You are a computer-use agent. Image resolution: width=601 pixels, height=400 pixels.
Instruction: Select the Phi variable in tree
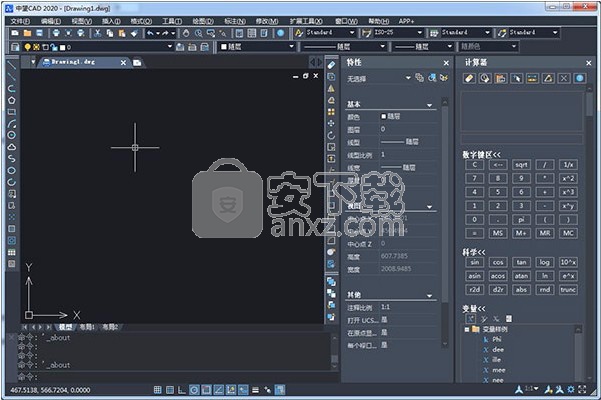493,338
